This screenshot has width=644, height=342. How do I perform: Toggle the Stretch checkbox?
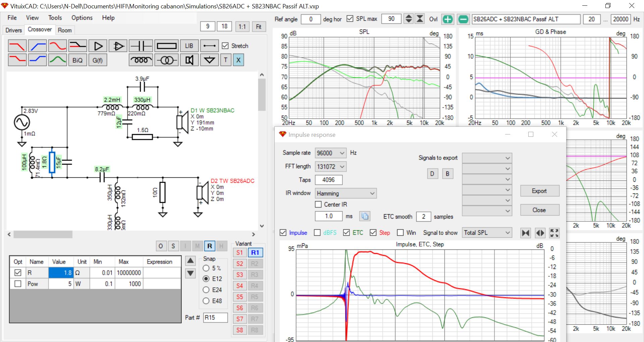pos(225,46)
